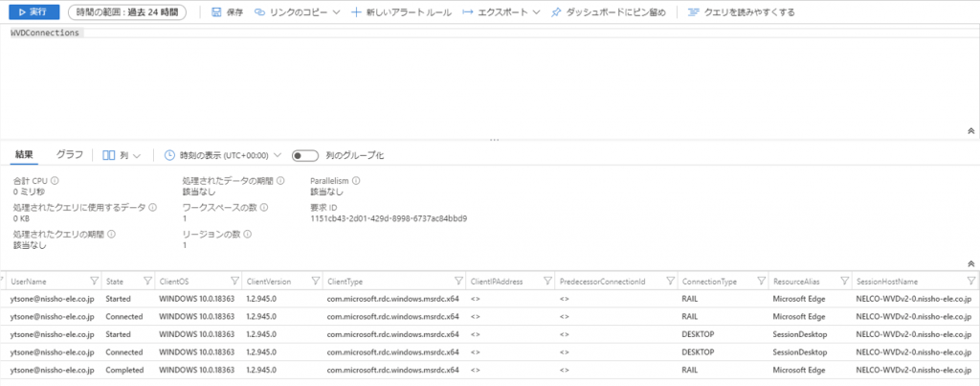Open the time range 過去 24 時間 selector

[x=127, y=11]
